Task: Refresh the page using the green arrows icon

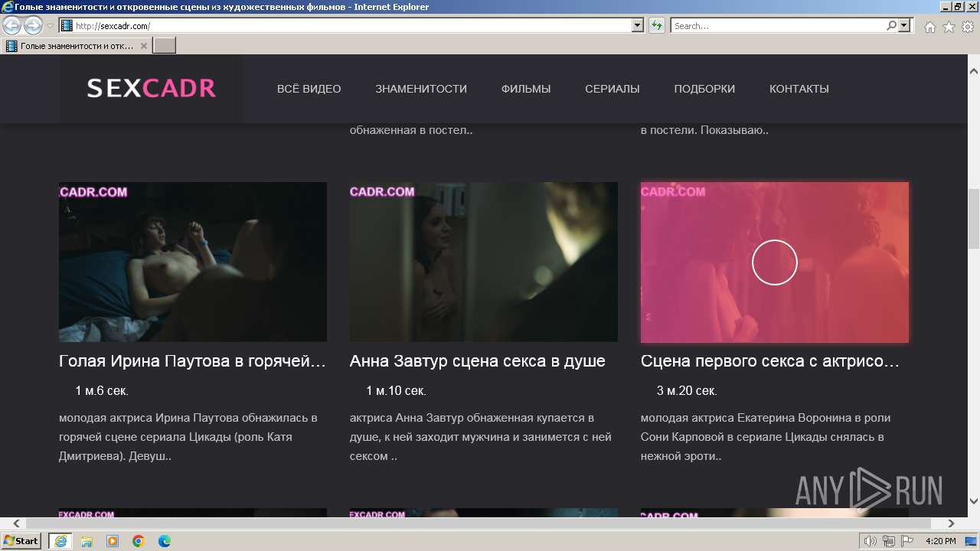Action: (657, 26)
